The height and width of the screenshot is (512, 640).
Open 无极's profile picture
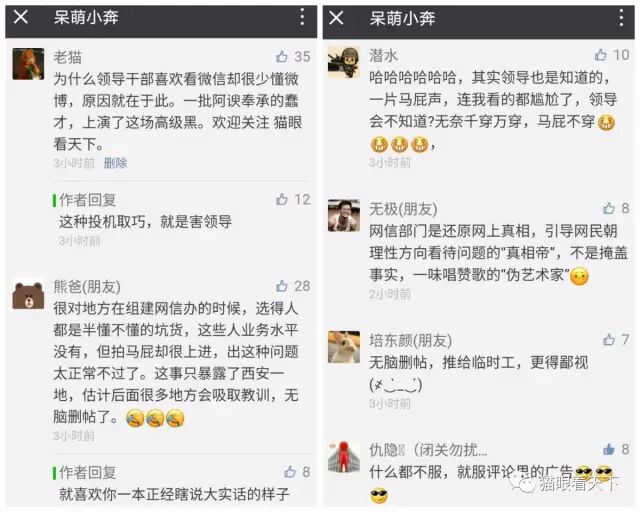tap(344, 216)
